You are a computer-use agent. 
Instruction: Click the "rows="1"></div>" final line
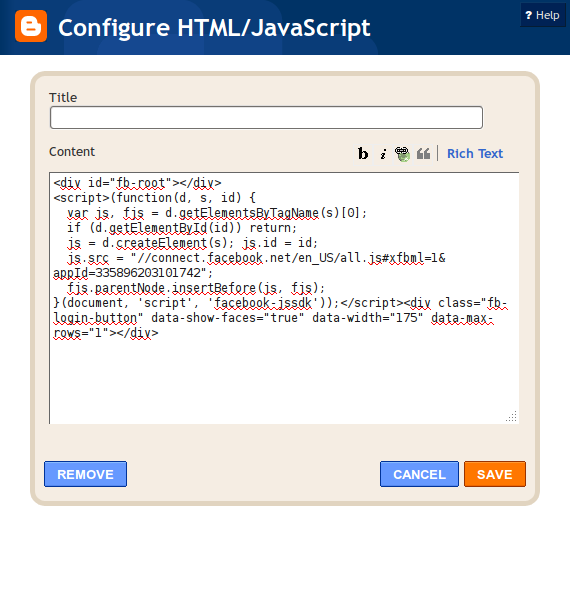(x=106, y=333)
